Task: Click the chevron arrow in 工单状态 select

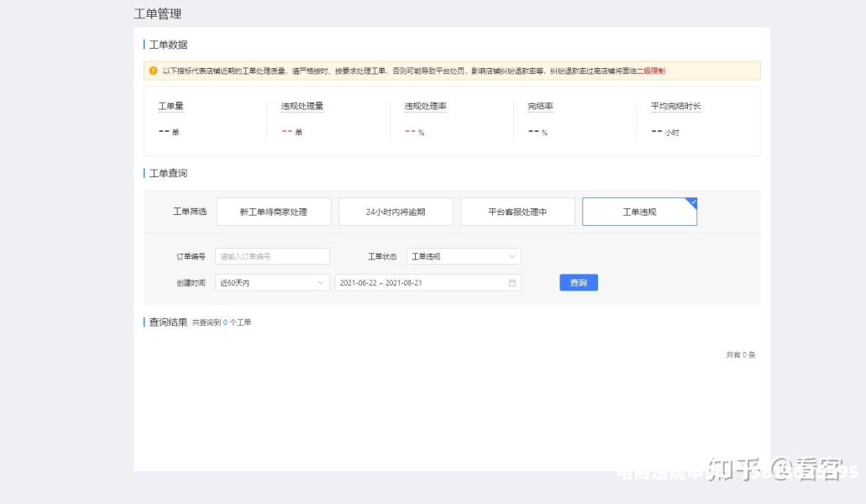Action: 512,256
